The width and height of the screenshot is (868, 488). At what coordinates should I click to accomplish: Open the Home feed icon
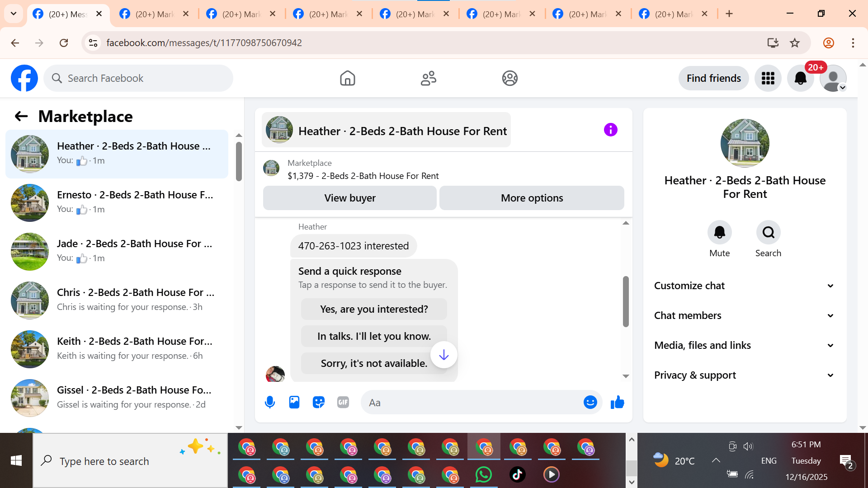[347, 78]
